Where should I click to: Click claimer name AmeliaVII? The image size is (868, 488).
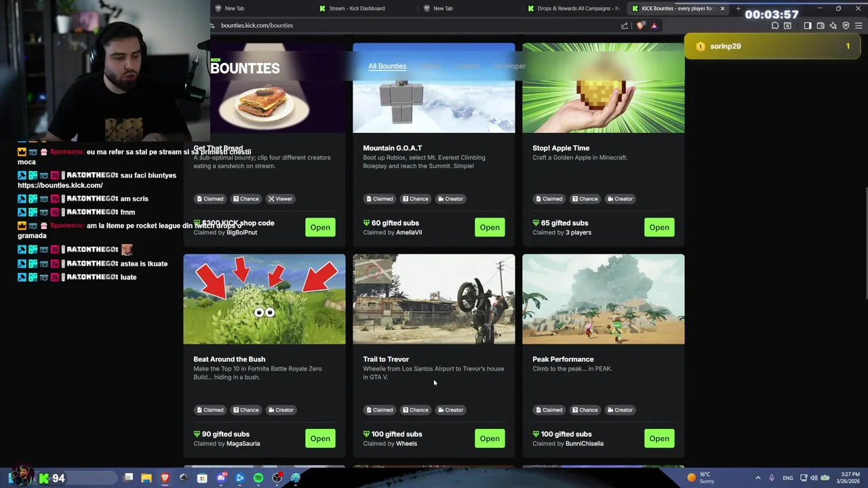pos(409,232)
